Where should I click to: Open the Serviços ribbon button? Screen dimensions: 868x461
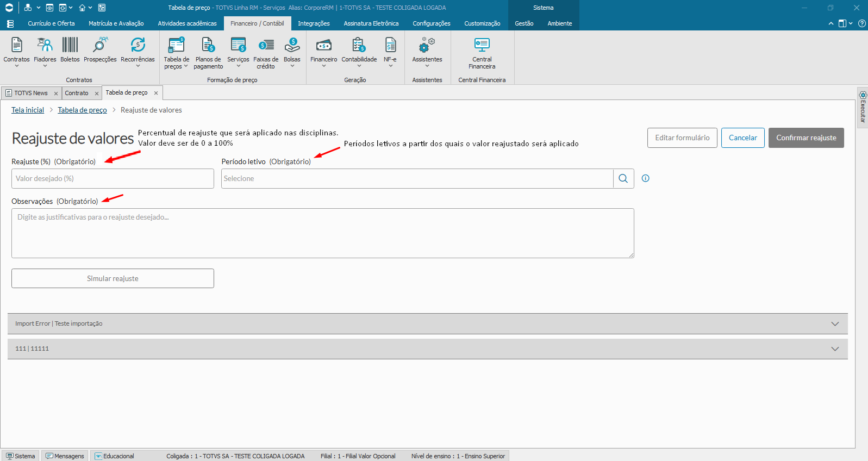point(238,51)
